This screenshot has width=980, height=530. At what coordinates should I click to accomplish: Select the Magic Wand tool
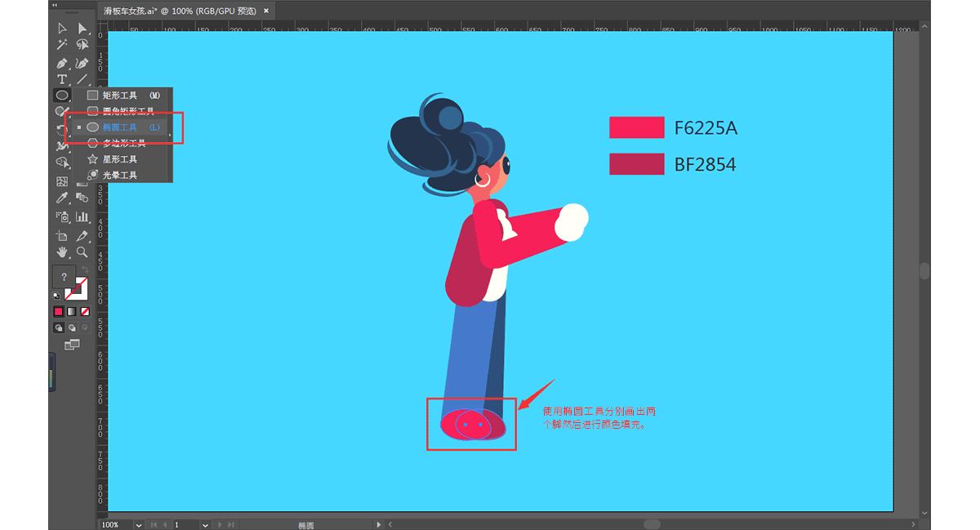point(62,45)
